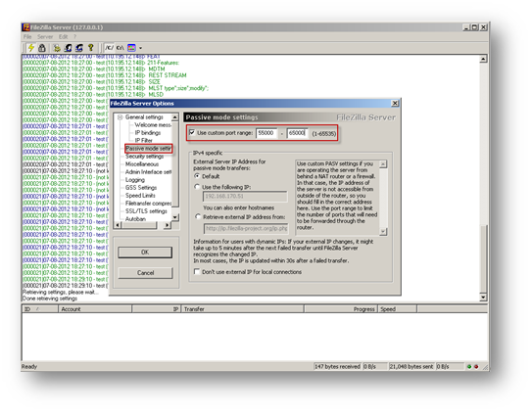The image size is (532, 413).
Task: Click the port range end field 65000
Action: point(297,133)
